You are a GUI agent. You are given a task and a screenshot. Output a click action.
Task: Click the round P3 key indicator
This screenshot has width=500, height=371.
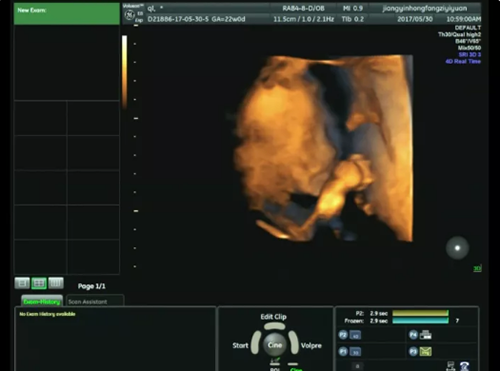coord(413,351)
